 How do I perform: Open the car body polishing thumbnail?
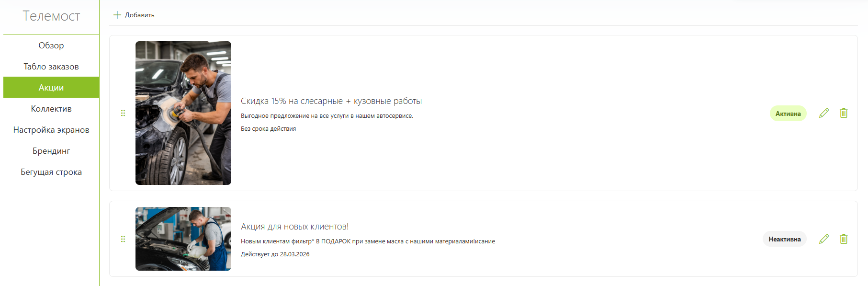183,113
